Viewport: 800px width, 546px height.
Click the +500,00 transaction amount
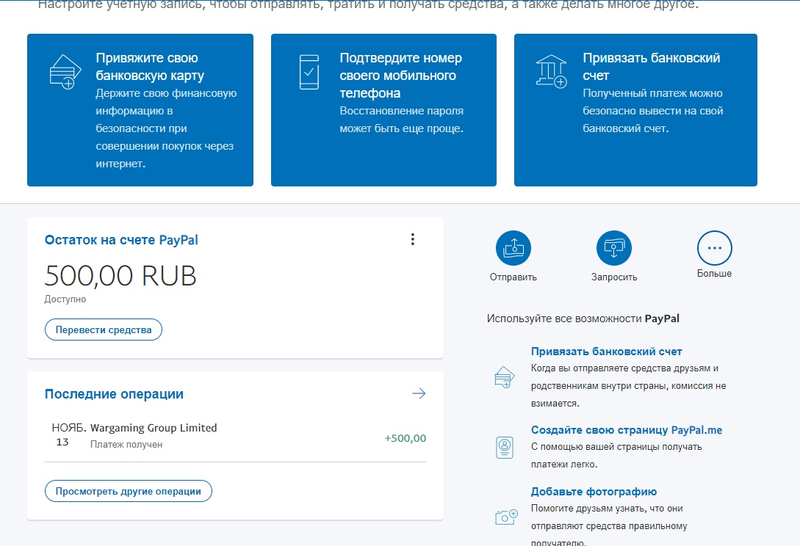405,438
